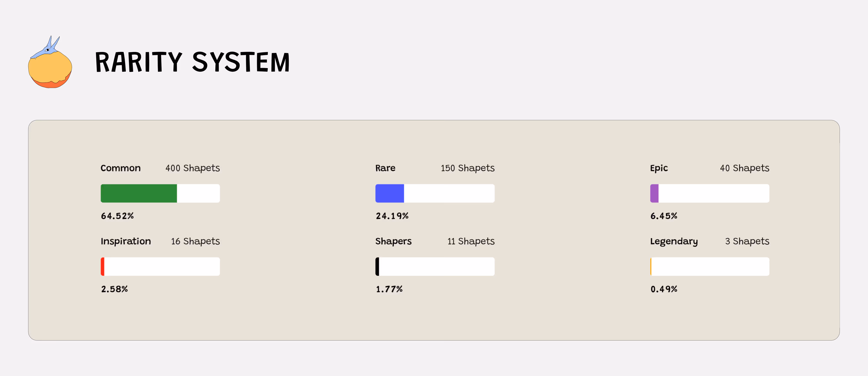Click the red Inspiration progress bar fill

102,267
